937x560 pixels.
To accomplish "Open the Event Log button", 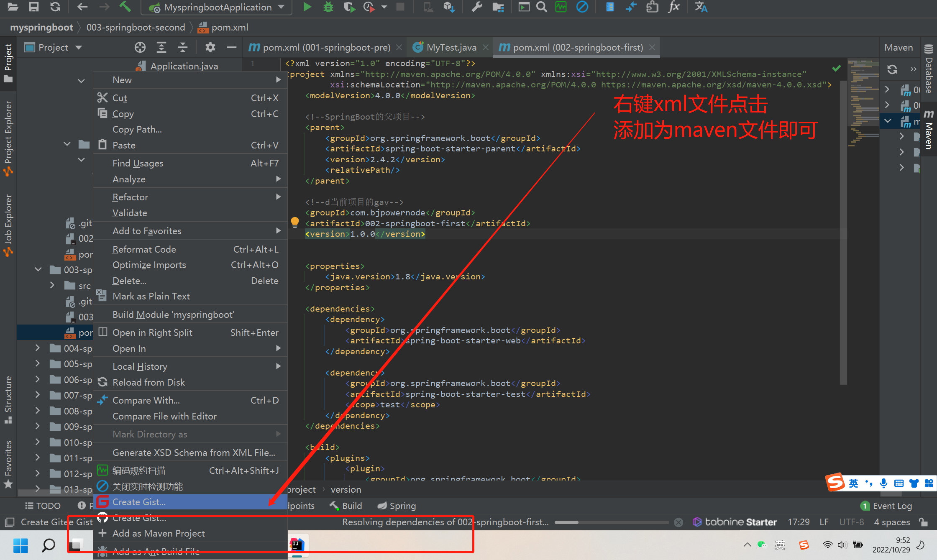I will 886,506.
